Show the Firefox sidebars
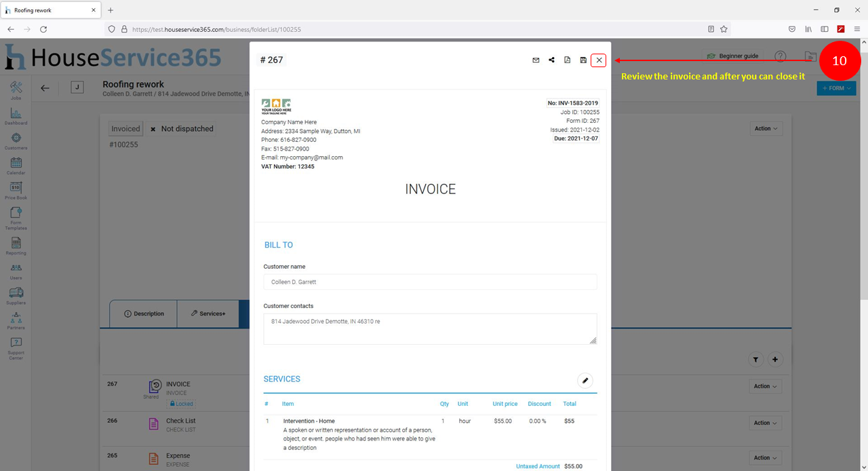Screen dimensions: 868x471 [x=825, y=29]
